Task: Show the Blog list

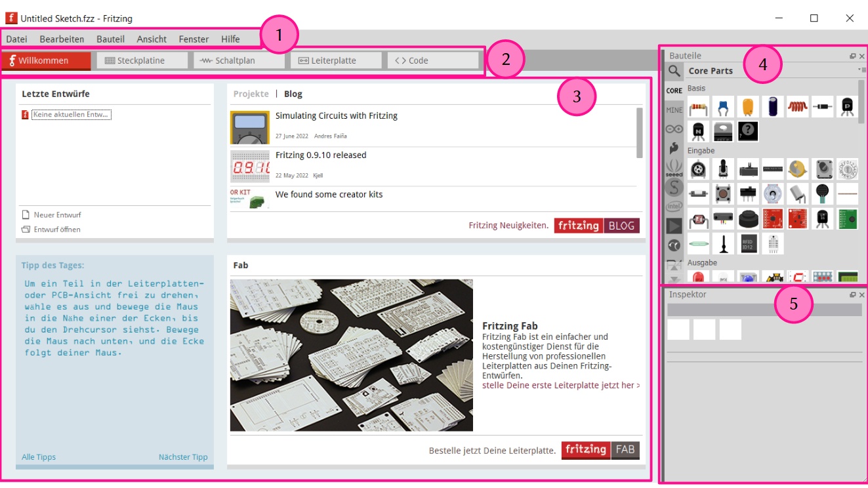Action: (293, 94)
